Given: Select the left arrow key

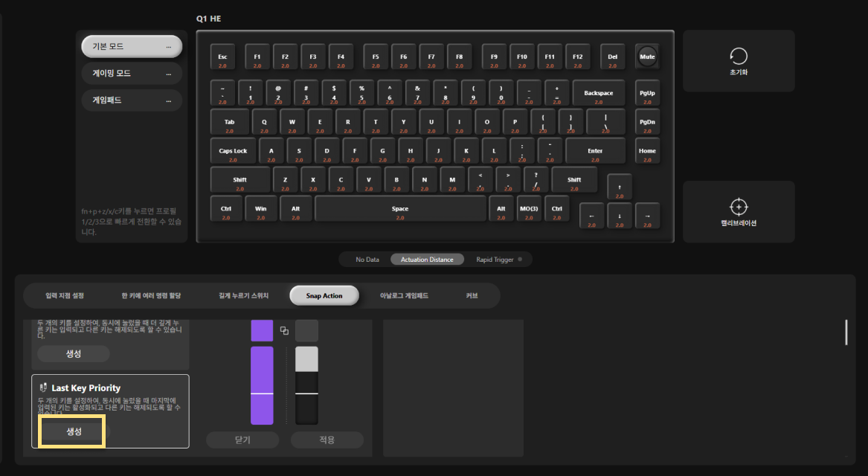Looking at the screenshot, I should click(592, 216).
